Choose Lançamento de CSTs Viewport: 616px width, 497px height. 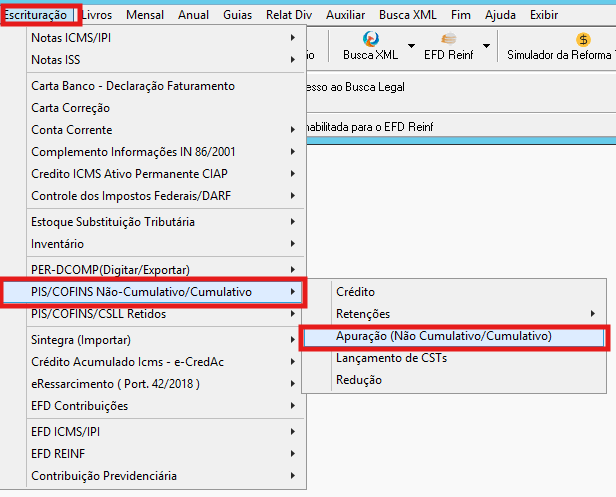pyautogui.click(x=454, y=358)
